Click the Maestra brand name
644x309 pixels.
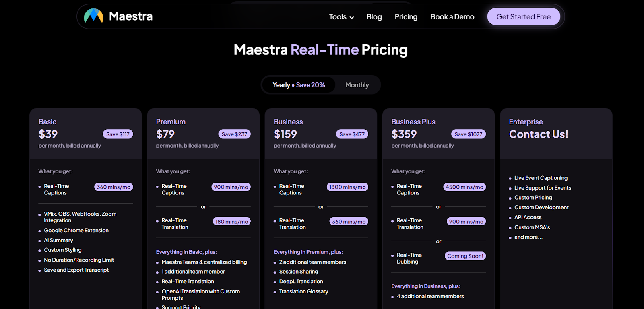[131, 16]
